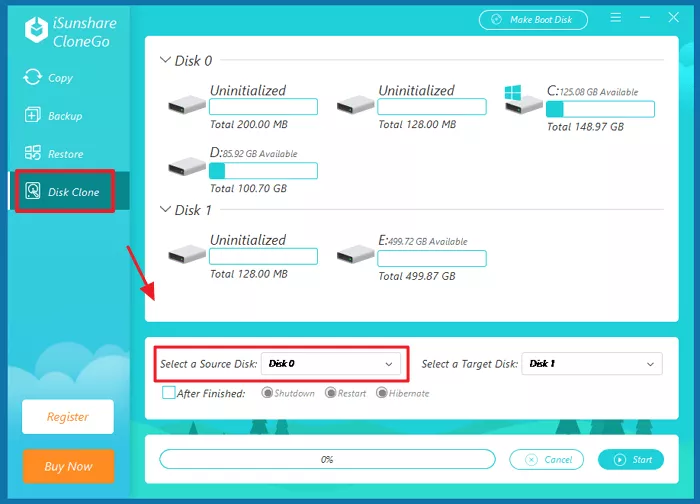Click the 'Select a Target Disk:' label
The height and width of the screenshot is (504, 700).
tap(470, 364)
